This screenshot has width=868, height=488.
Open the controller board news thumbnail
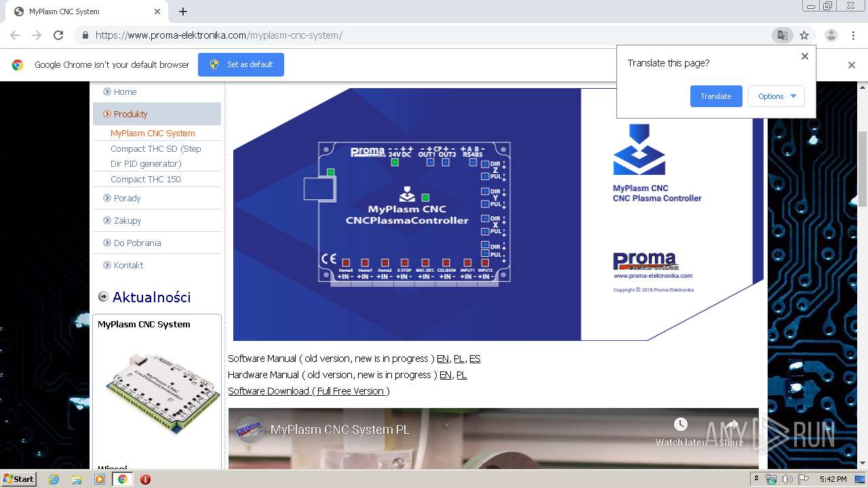click(x=163, y=393)
